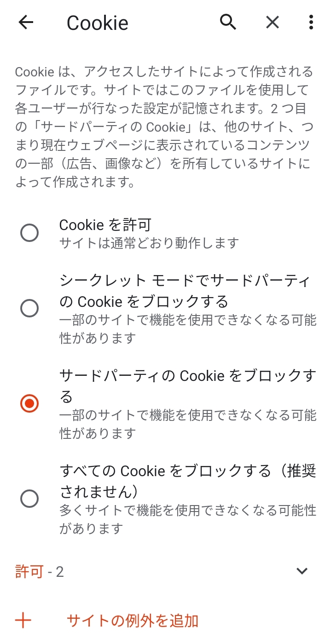Tap the シークレット モード option title text
331x644 pixels.
[x=186, y=291]
